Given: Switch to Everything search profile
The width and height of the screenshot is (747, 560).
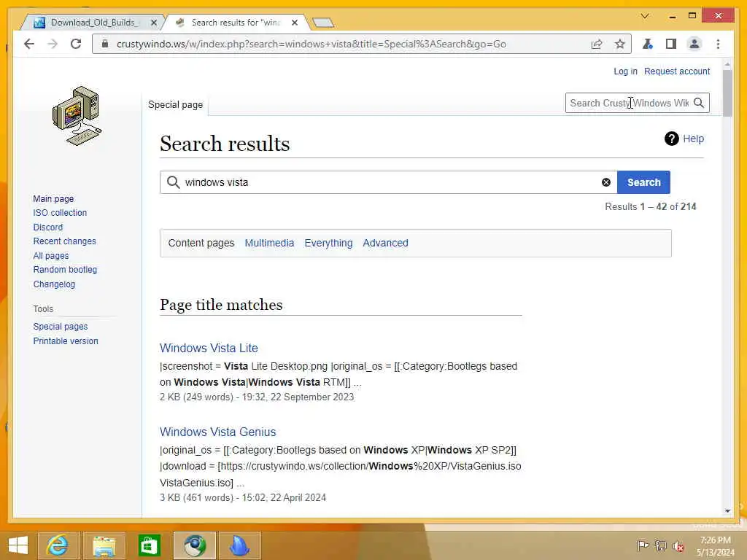Looking at the screenshot, I should [x=328, y=243].
